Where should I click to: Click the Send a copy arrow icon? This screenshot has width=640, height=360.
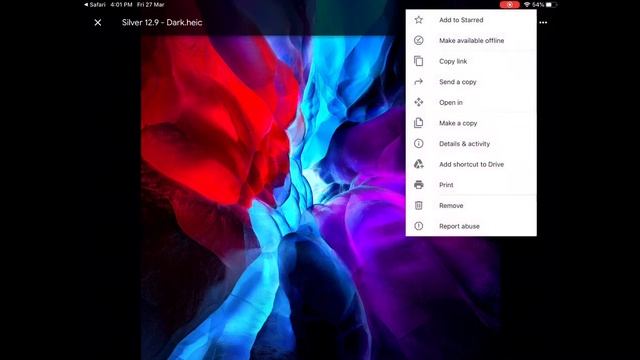418,82
